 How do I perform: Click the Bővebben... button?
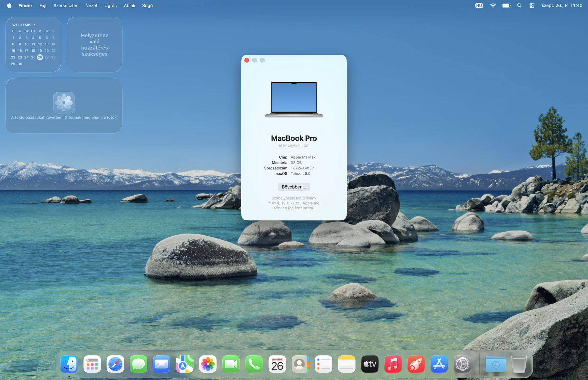click(294, 187)
